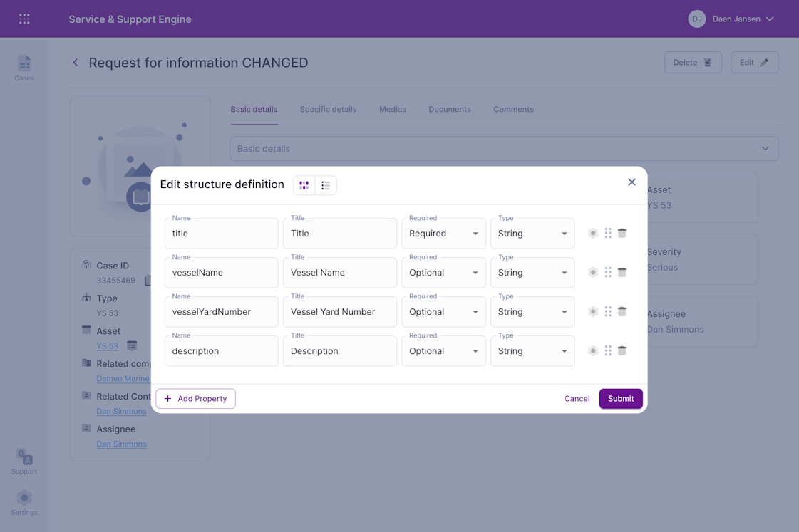Image resolution: width=799 pixels, height=532 pixels.
Task: Delete the title property row
Action: click(x=622, y=233)
